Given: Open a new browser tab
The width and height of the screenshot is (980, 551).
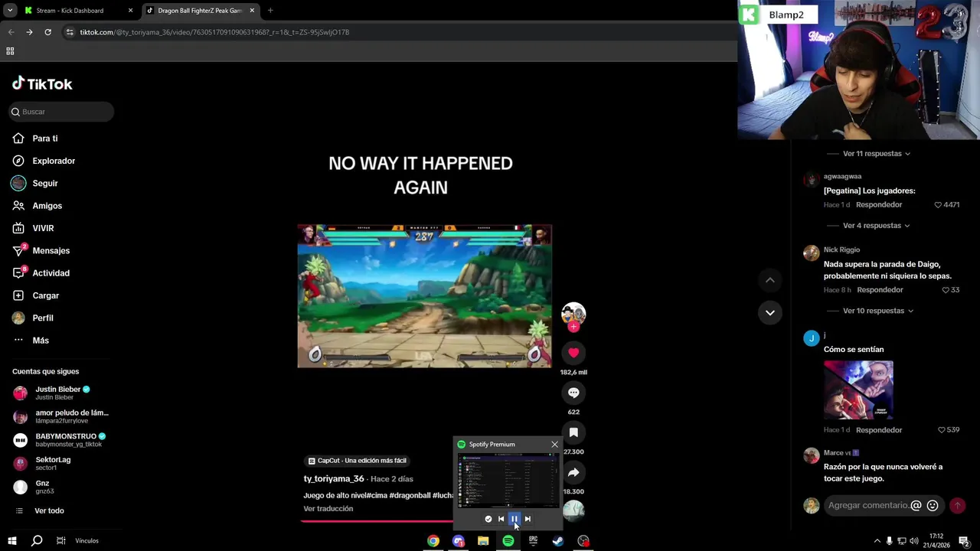Looking at the screenshot, I should point(270,11).
